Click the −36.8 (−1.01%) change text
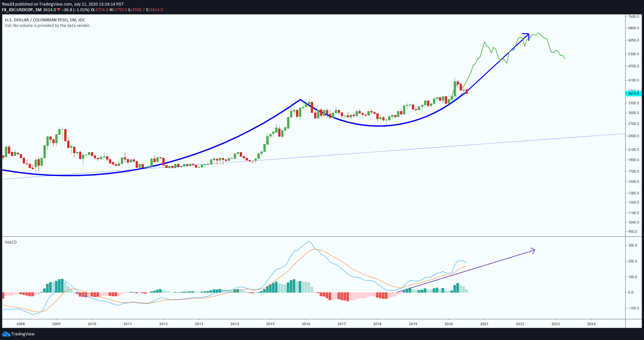Screen dimensions: 644x340 click(x=75, y=10)
